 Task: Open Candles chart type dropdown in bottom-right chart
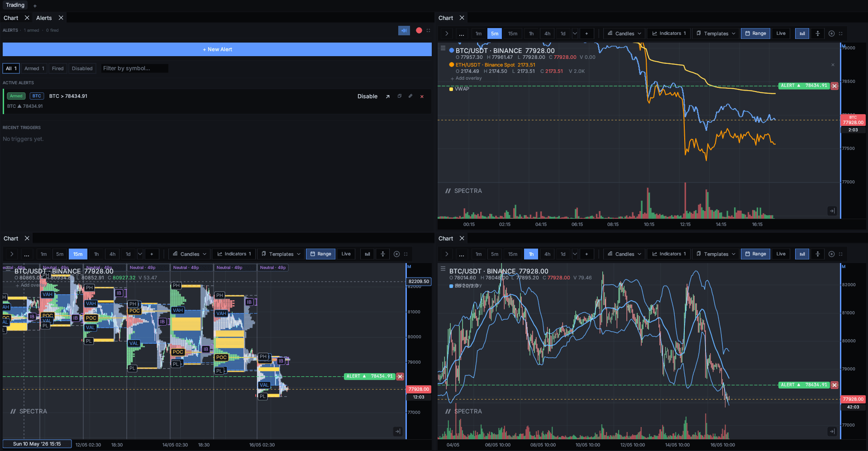[624, 254]
